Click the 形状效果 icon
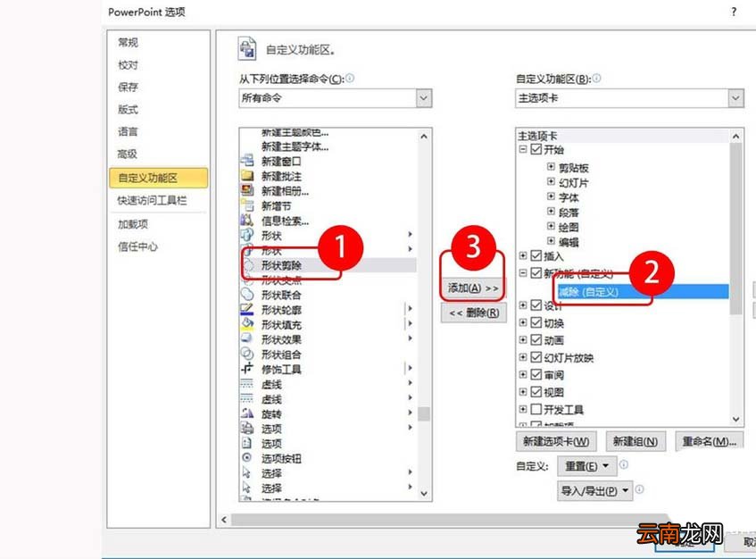This screenshot has height=559, width=756. click(x=247, y=339)
